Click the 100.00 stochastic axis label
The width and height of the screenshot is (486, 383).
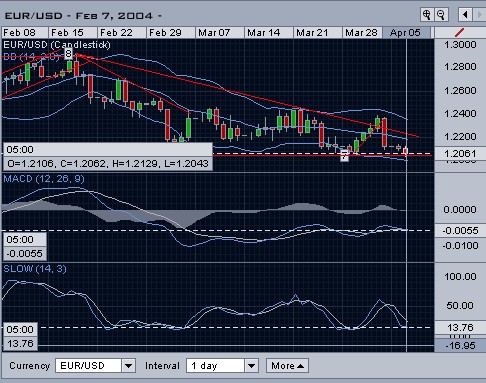(460, 276)
